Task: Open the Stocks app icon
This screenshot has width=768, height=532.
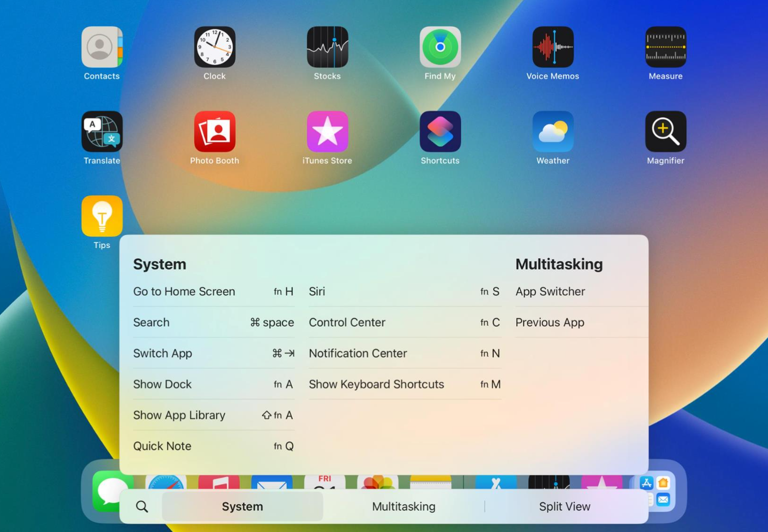Action: 327,47
